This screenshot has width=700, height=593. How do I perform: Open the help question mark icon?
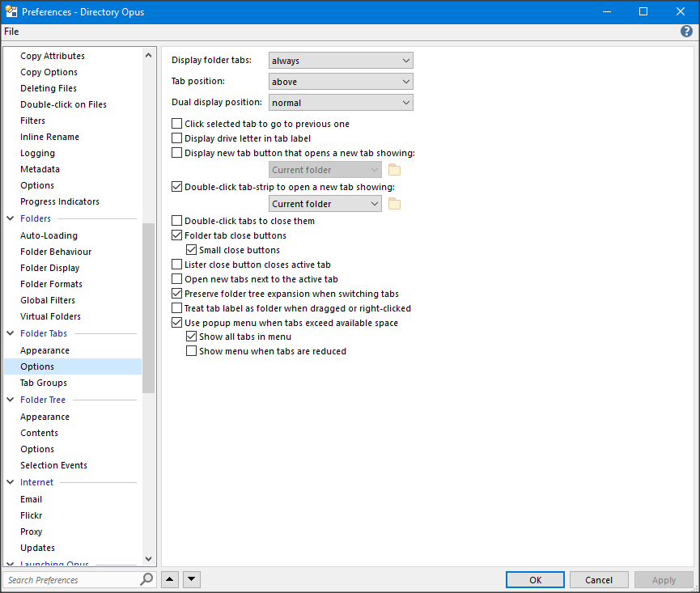(x=686, y=32)
